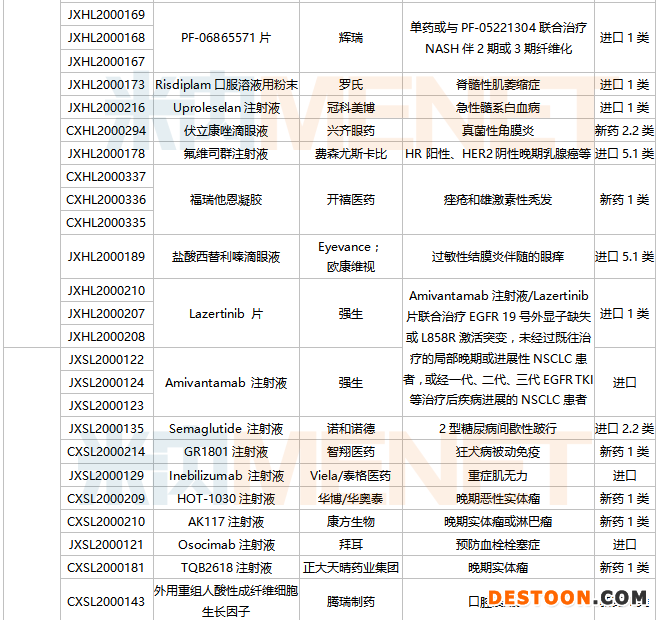
Task: Select the 罗氏 company cell
Action: 351,85
